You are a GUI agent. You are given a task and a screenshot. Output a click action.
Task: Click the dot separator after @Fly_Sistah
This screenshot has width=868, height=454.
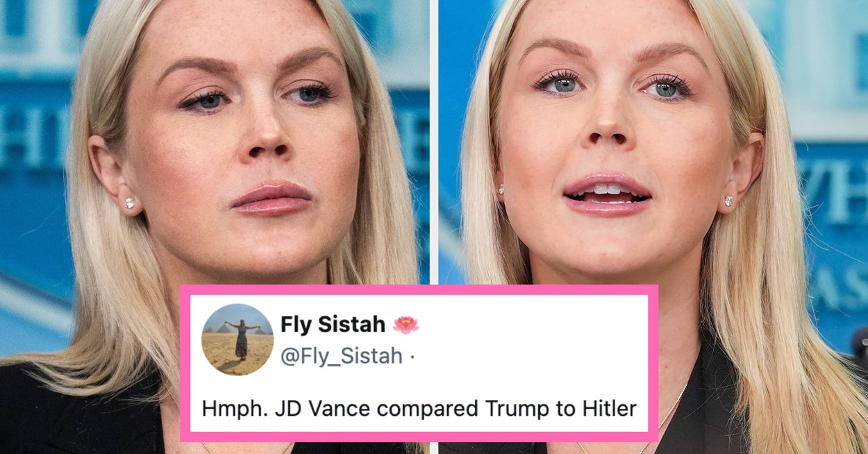tap(412, 357)
